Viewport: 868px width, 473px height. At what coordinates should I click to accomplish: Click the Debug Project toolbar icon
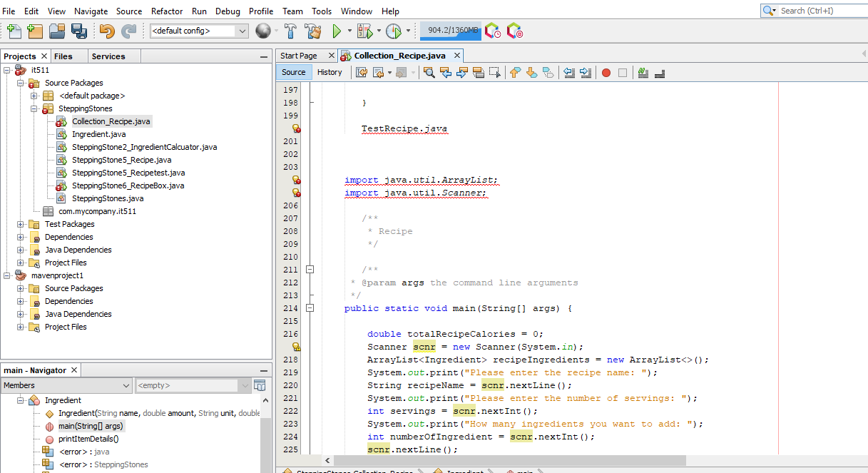tap(365, 31)
